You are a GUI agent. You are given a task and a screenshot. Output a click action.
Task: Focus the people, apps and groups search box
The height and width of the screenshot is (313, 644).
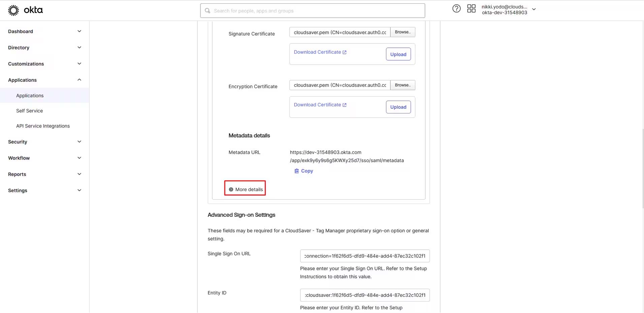317,11
